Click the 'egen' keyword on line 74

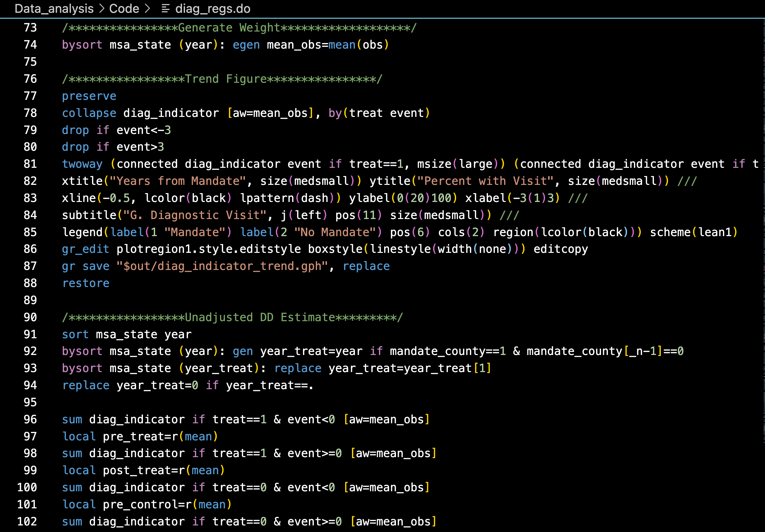246,45
